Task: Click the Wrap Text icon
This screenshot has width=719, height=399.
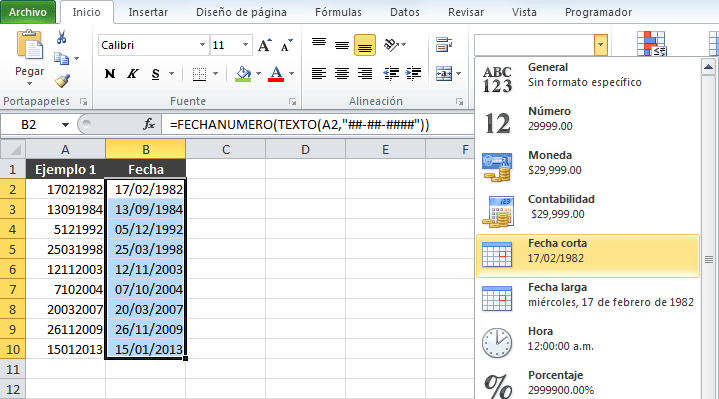Action: coord(443,45)
